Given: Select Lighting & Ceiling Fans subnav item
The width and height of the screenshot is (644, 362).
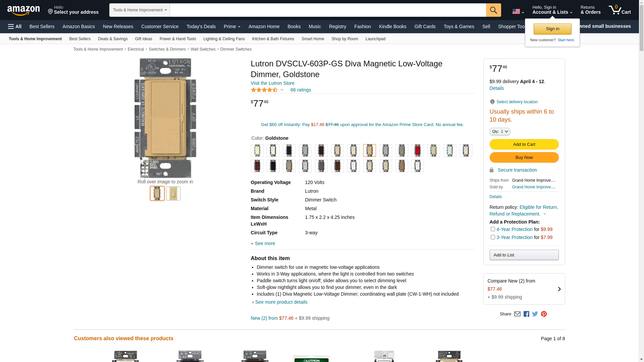Looking at the screenshot, I should point(224,39).
